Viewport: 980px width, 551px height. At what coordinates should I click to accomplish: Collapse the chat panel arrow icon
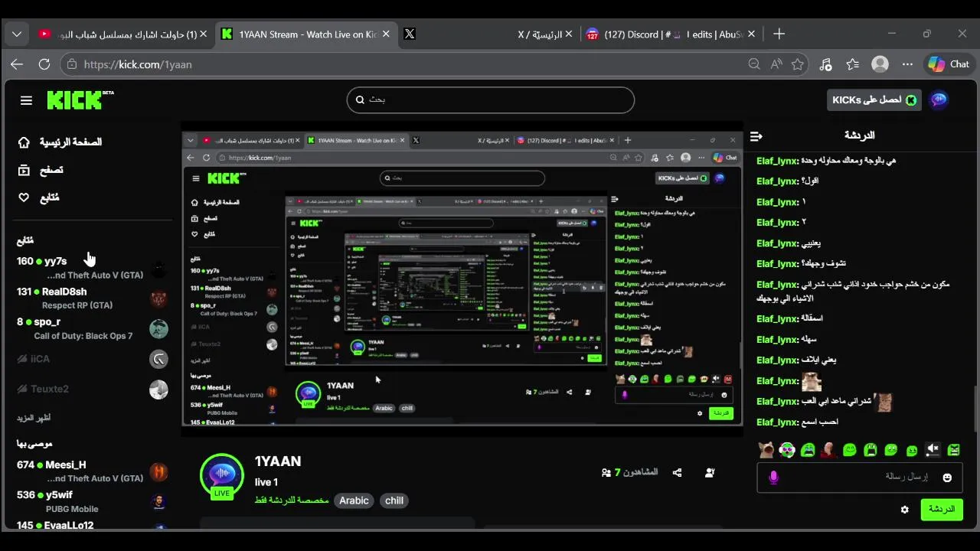[756, 136]
